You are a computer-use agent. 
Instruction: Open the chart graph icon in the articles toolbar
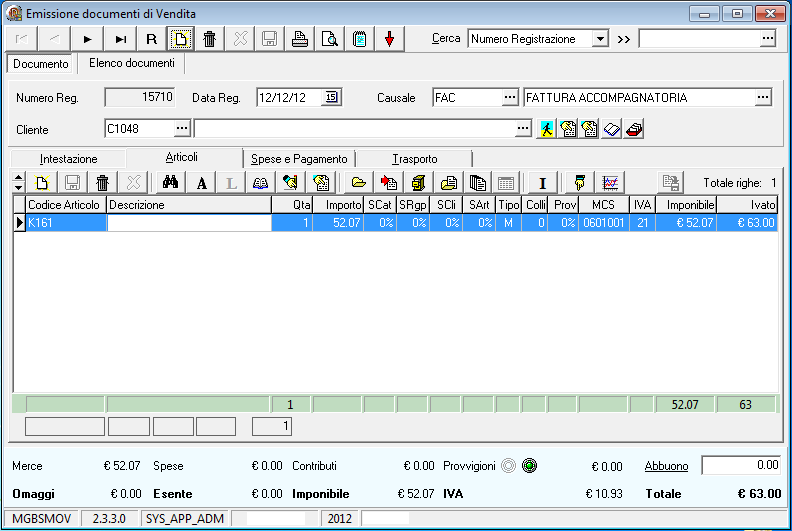coord(610,182)
